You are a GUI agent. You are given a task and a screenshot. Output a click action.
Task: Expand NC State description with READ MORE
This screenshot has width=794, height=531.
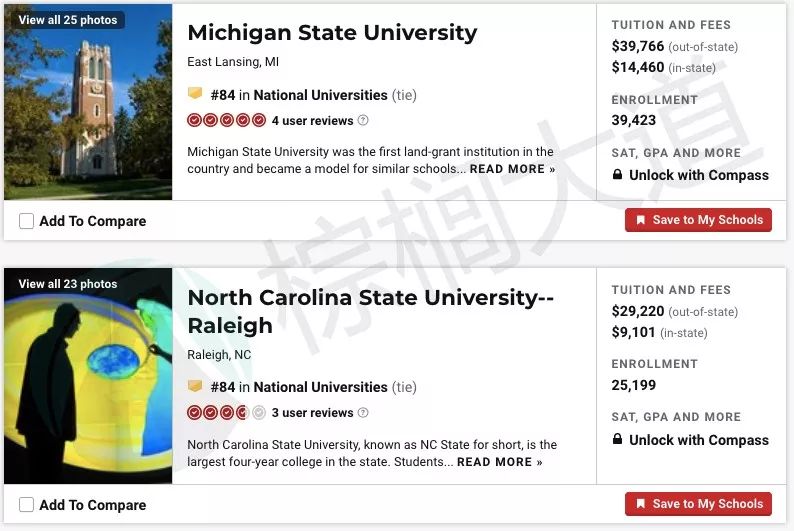click(x=500, y=462)
